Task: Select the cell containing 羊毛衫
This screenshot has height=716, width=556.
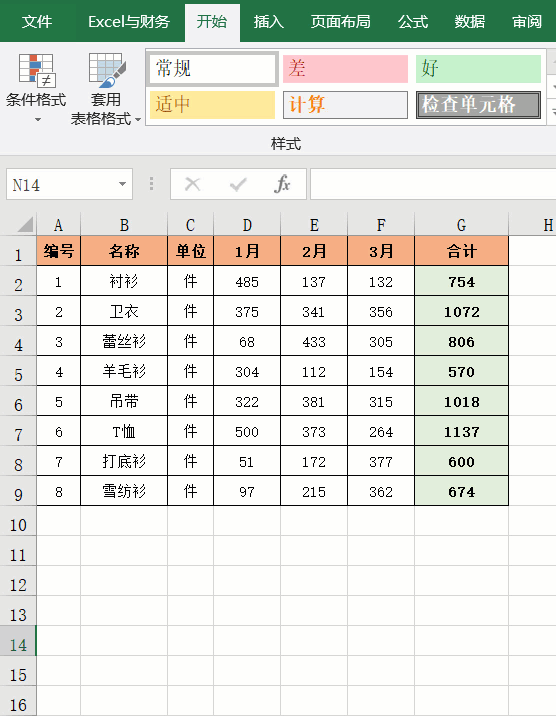Action: click(124, 371)
